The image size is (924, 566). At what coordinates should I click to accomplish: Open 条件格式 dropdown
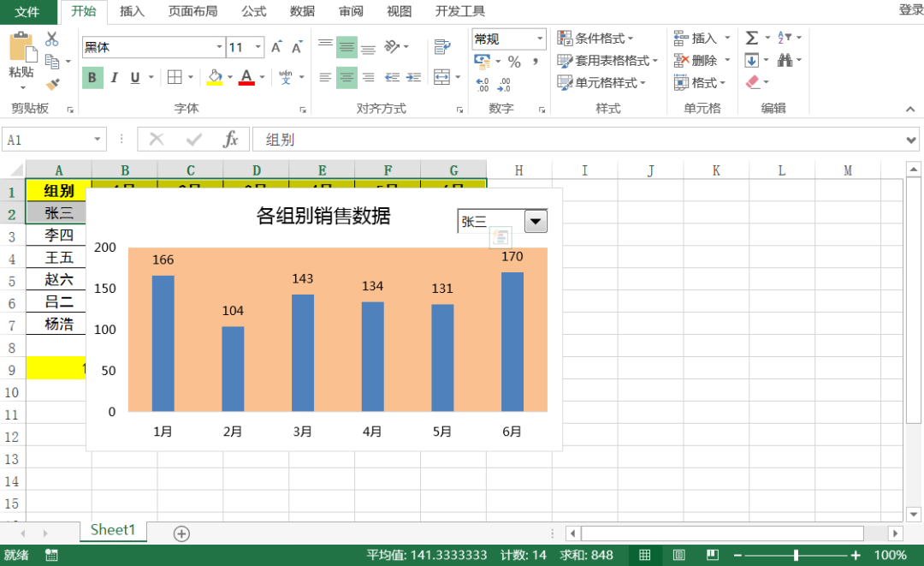595,39
